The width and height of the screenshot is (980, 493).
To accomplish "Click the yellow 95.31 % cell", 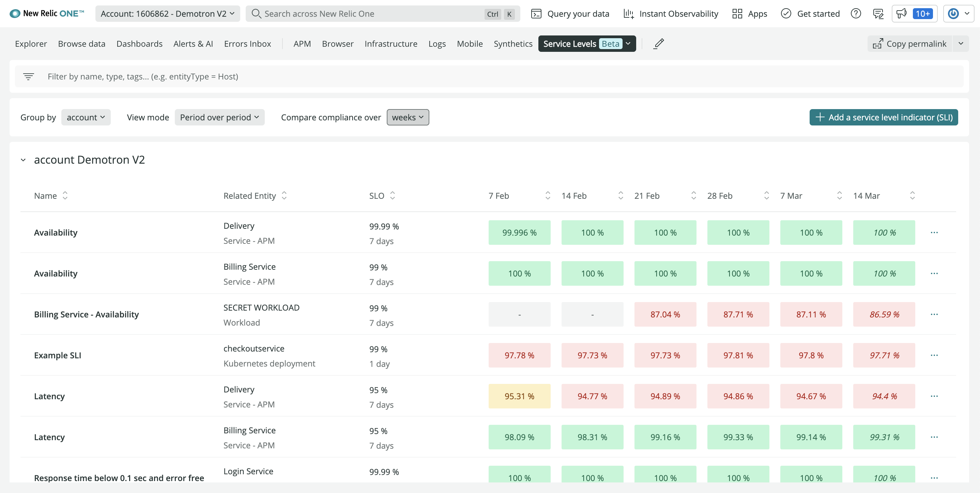I will coord(519,396).
